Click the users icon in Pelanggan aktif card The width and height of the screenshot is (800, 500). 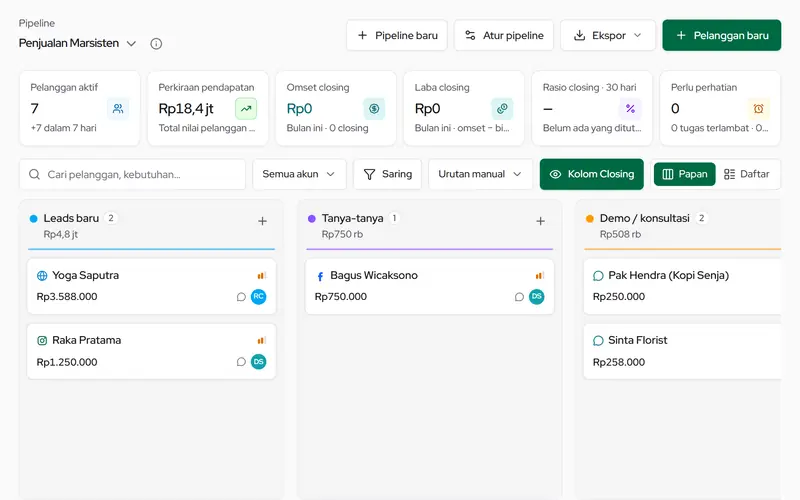pyautogui.click(x=118, y=109)
